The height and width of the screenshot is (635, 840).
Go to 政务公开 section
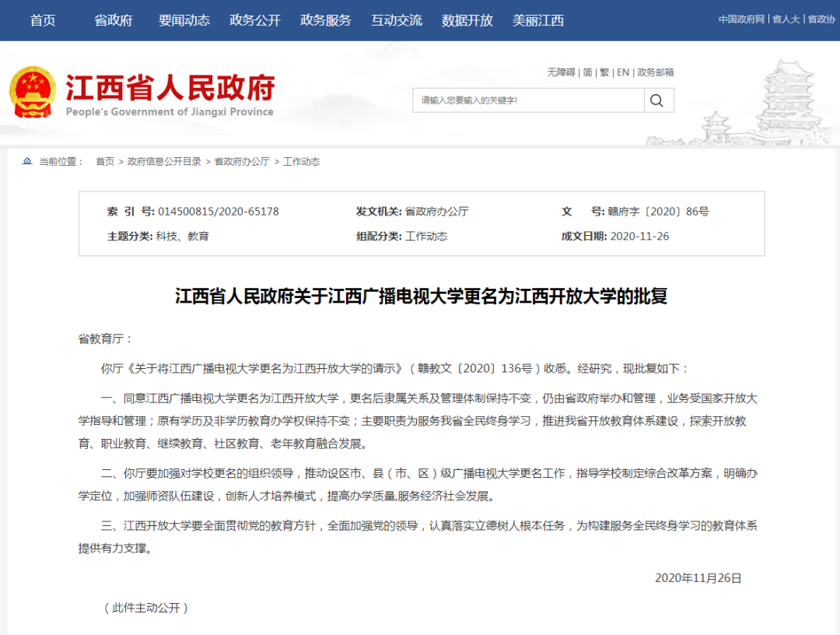[255, 20]
